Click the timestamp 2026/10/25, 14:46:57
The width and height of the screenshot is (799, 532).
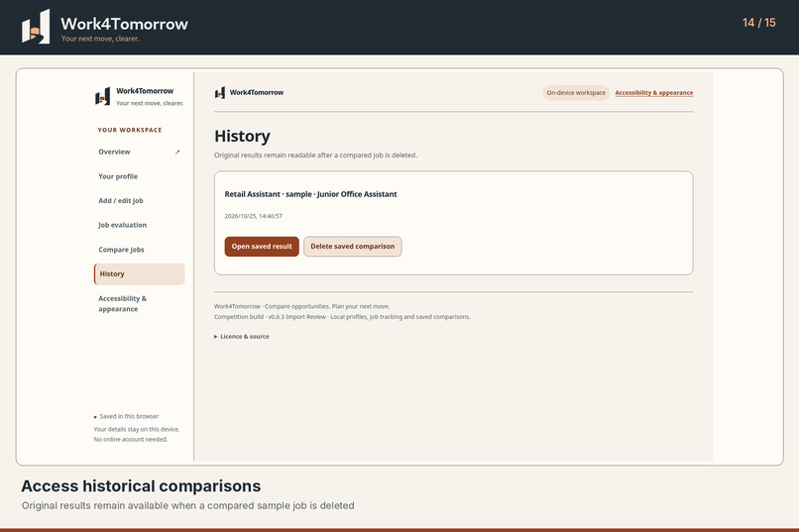[253, 216]
